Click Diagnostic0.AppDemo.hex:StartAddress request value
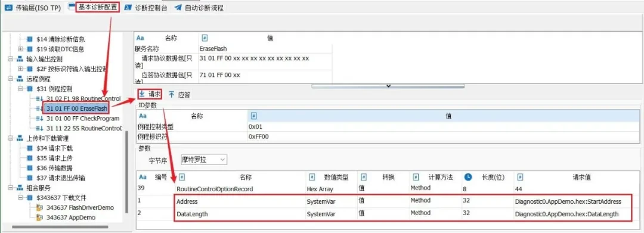This screenshot has width=644, height=233. [x=568, y=202]
